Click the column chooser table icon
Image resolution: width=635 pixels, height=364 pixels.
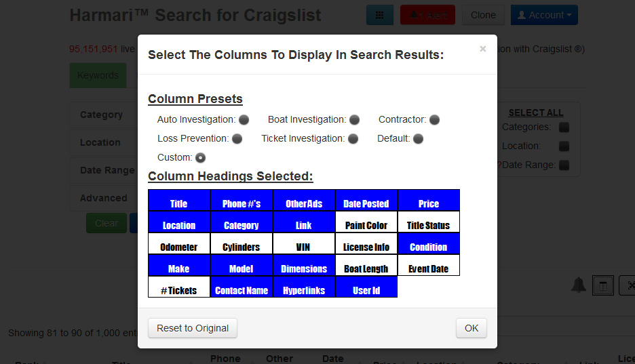pyautogui.click(x=603, y=285)
